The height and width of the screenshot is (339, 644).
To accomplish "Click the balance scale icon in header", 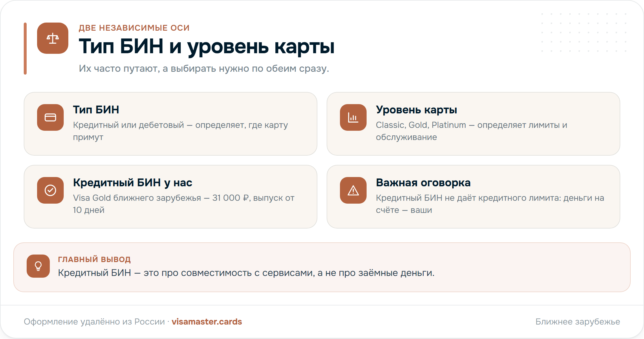I will tap(53, 38).
